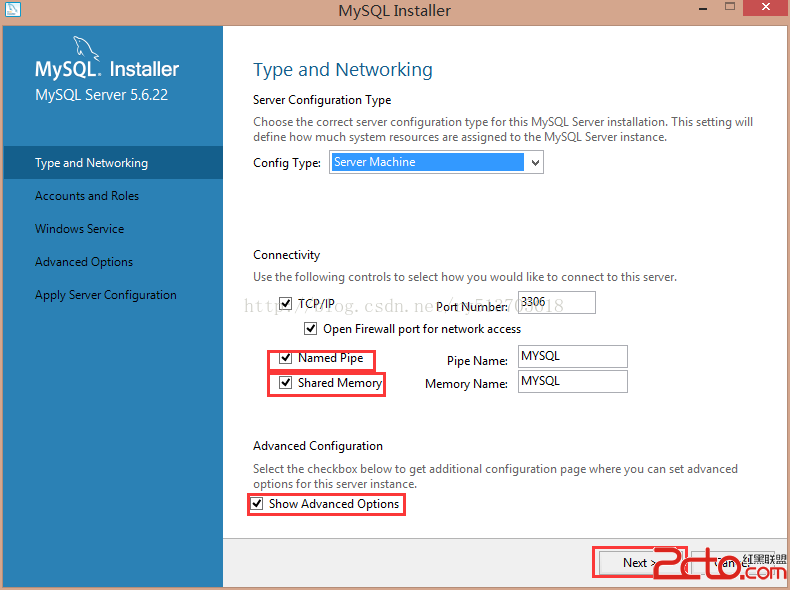Disable Show Advanced Options checkbox
Screen dimensions: 790x590
pos(257,503)
